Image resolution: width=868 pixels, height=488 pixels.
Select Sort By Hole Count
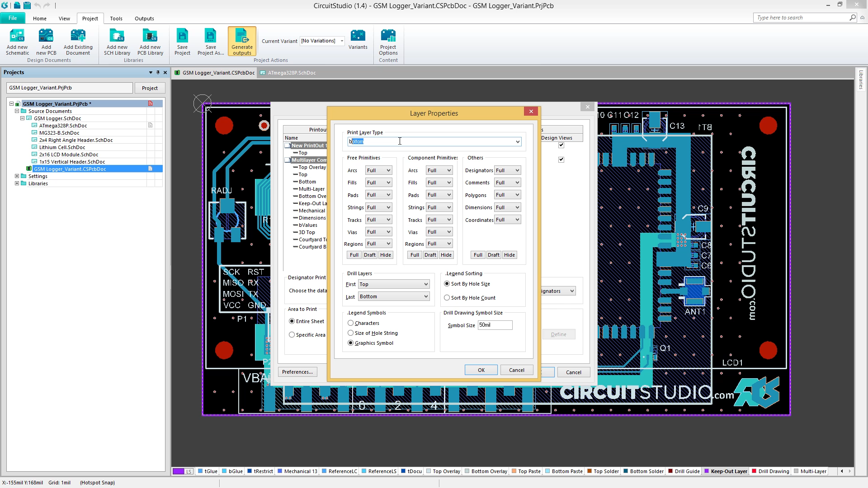click(x=447, y=297)
